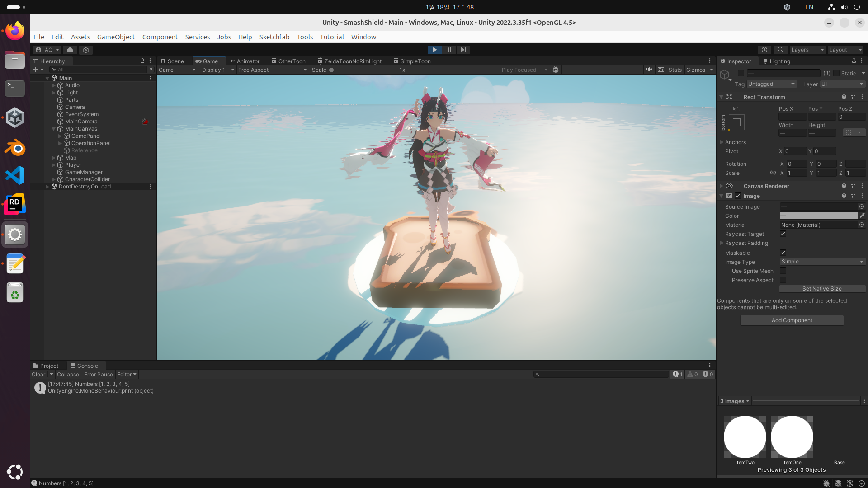868x488 pixels.
Task: Open the AG account dropdown
Action: click(47, 50)
